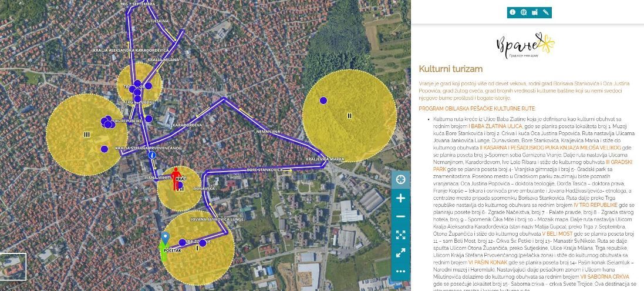Select the pencil edit icon in the toolbar
The width and height of the screenshot is (644, 291).
[x=546, y=12]
